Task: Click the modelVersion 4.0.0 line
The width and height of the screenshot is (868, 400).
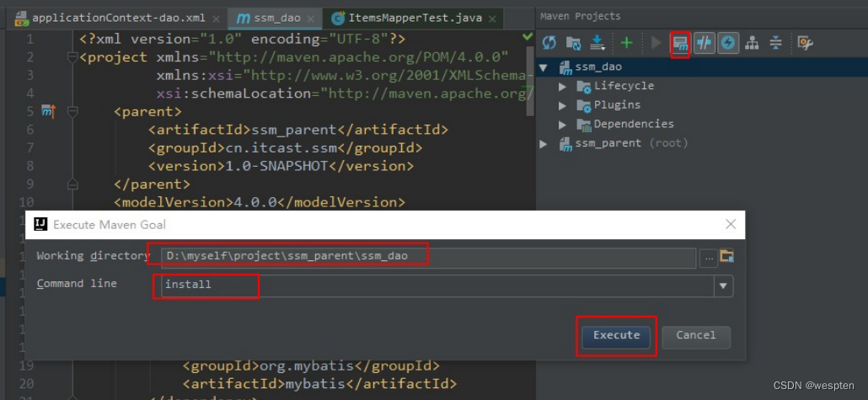Action: click(259, 202)
